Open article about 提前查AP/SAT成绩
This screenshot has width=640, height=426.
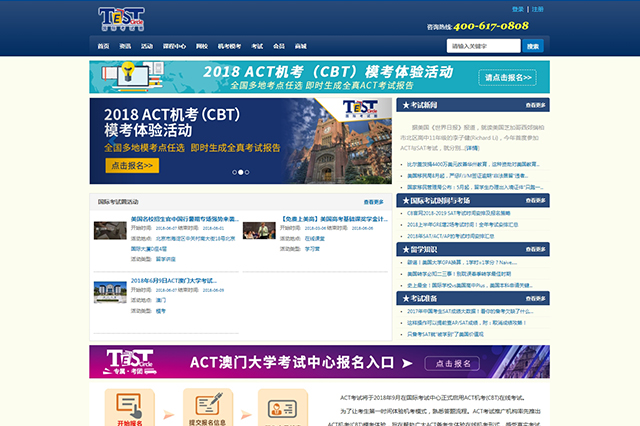[x=467, y=322]
